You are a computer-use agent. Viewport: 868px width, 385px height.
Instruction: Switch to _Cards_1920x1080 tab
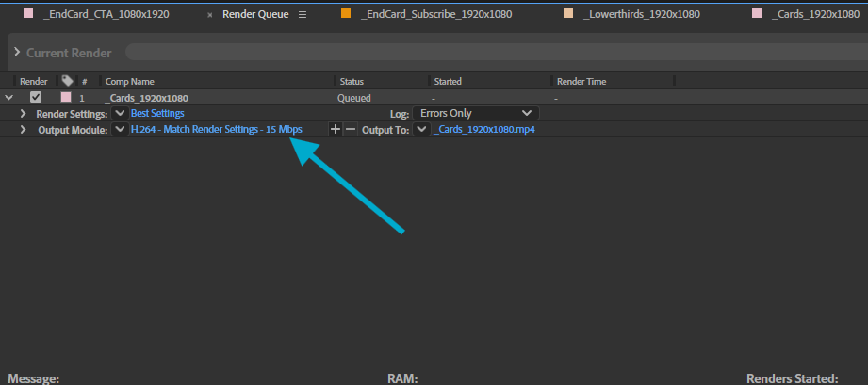(815, 14)
